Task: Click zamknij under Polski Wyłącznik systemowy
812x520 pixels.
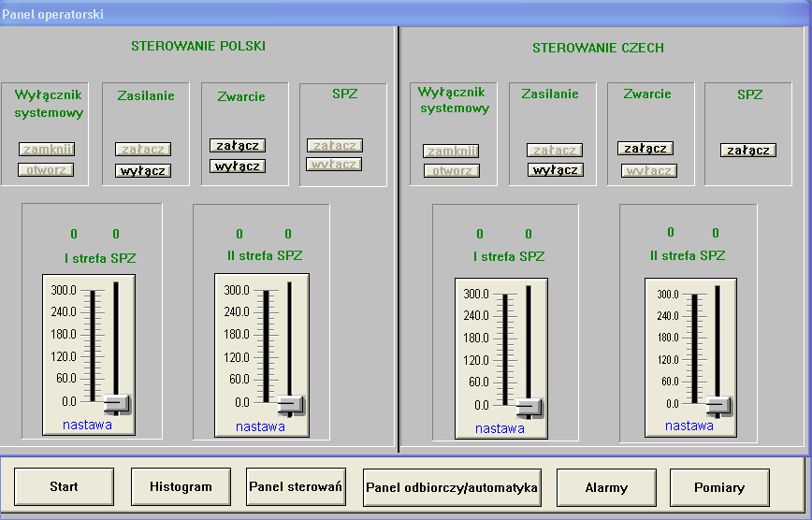Action: click(47, 149)
